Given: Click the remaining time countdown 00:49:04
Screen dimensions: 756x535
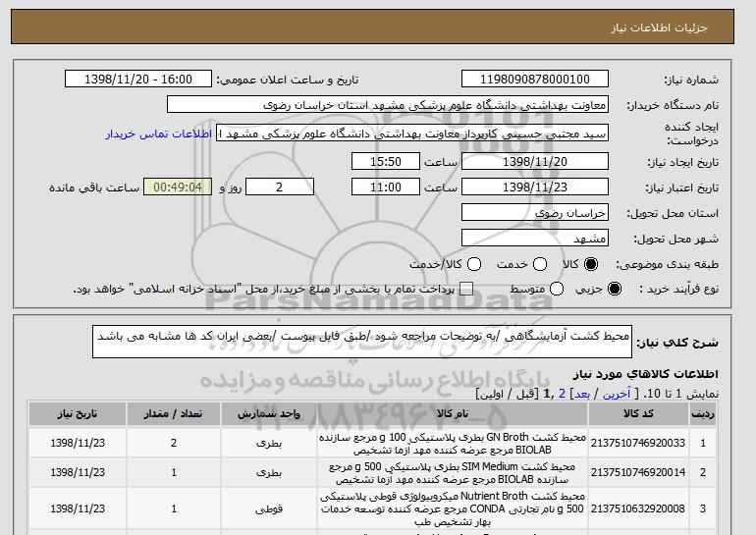Looking at the screenshot, I should click(178, 187).
